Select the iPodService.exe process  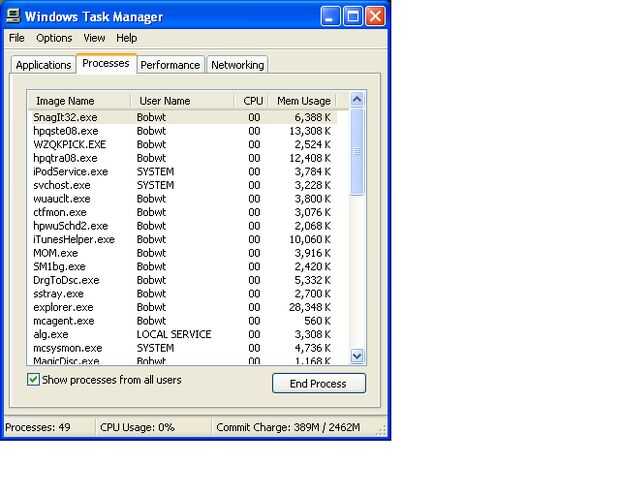[x=182, y=172]
